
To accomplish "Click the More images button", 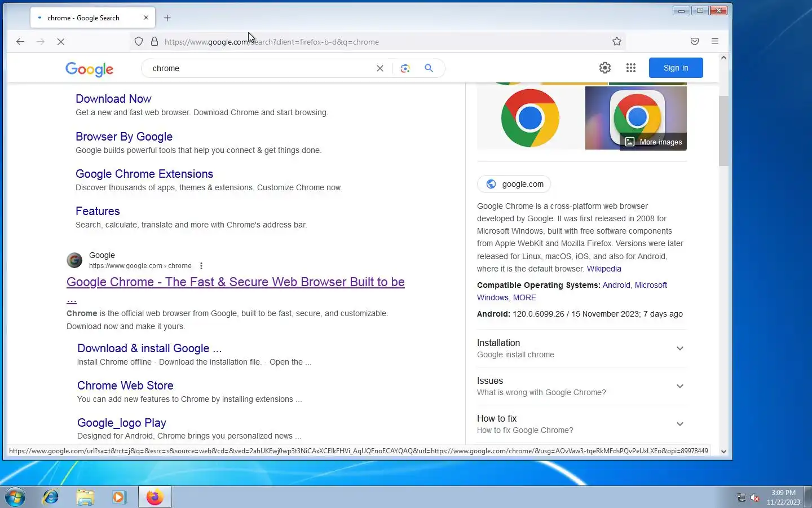I will 654,142.
